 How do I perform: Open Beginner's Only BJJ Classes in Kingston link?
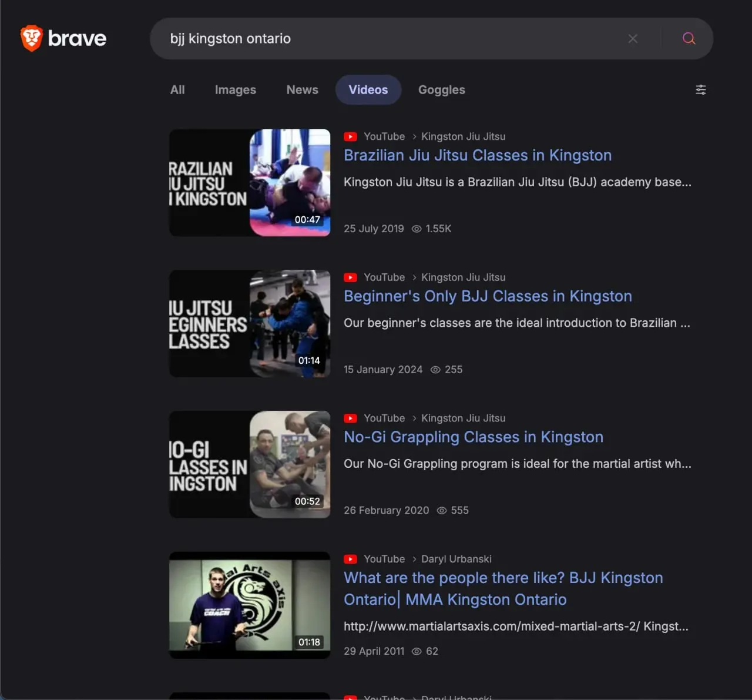click(x=488, y=296)
